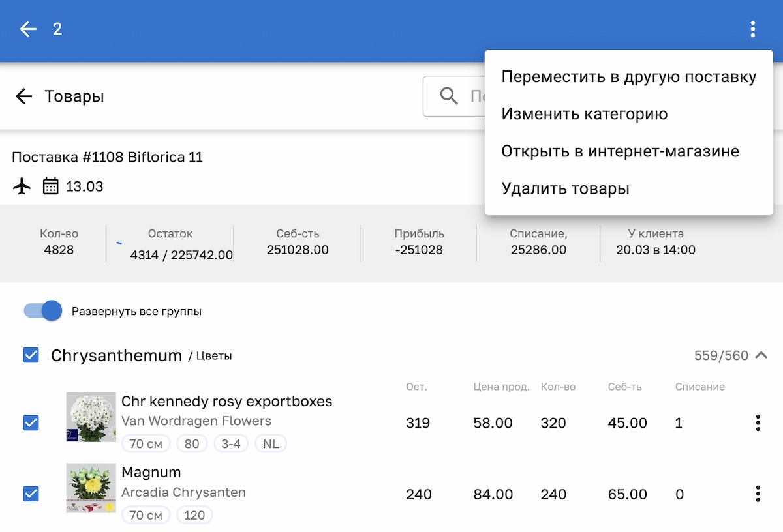
Task: Select Удалить товары from the menu
Action: [565, 188]
